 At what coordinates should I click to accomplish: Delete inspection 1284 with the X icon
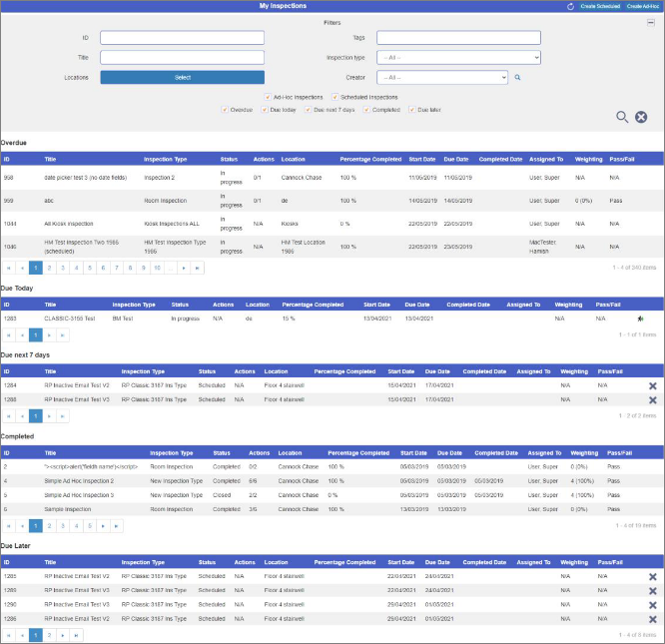[653, 385]
